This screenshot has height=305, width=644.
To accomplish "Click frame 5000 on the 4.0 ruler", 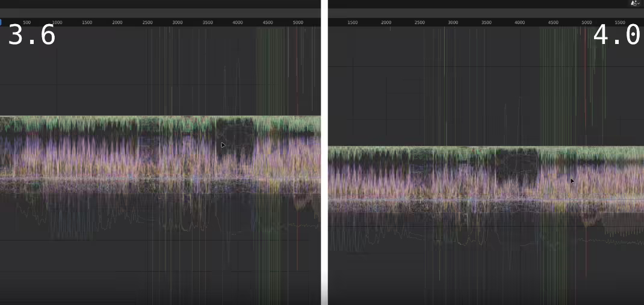I will click(587, 23).
